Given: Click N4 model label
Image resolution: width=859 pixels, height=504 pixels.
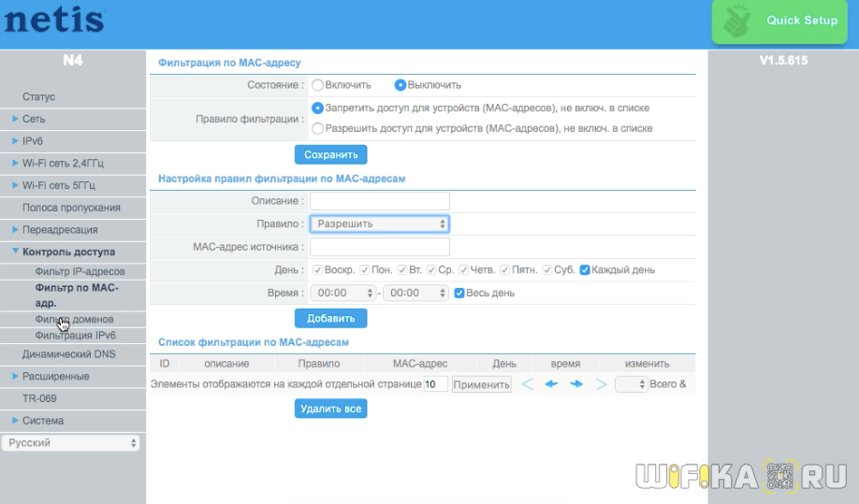Looking at the screenshot, I should point(73,60).
